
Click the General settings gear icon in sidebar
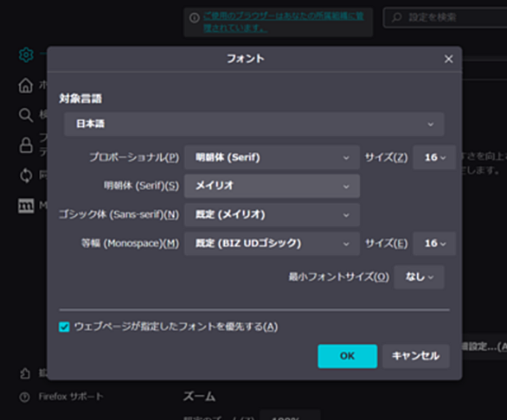pos(26,54)
